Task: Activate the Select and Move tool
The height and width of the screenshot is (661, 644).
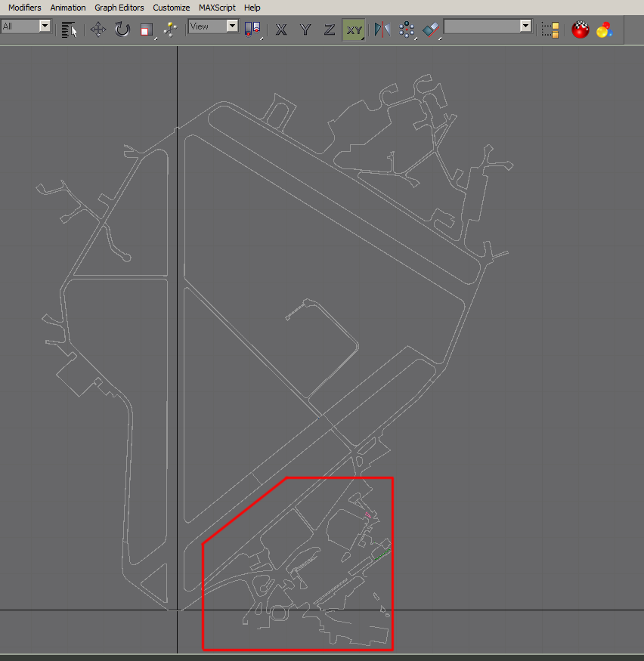Action: point(98,29)
